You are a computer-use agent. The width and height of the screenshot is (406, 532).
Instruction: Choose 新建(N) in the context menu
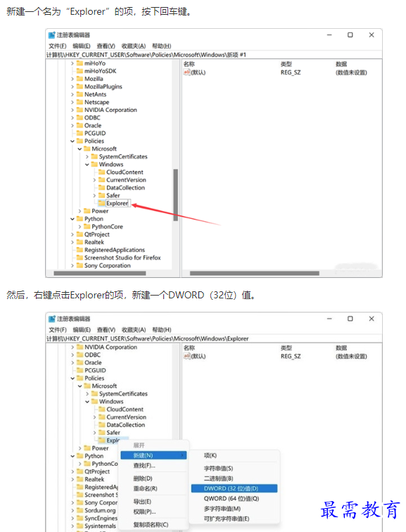153,455
